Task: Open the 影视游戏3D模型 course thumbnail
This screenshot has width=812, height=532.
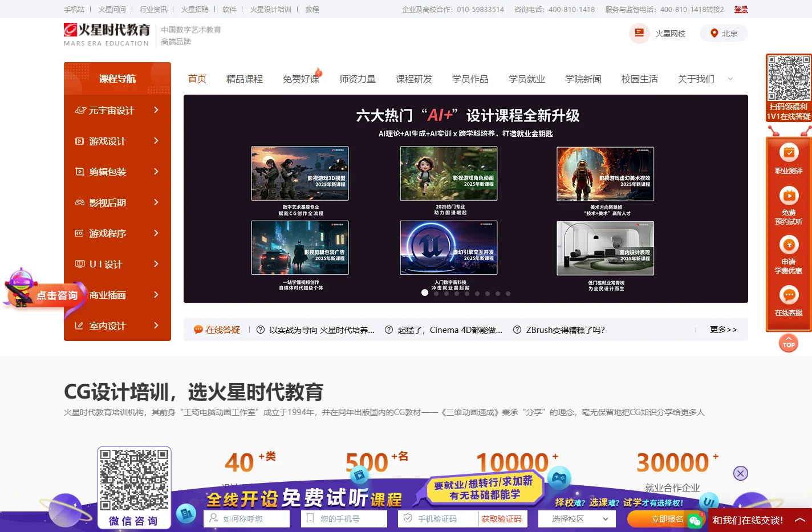Action: click(x=300, y=174)
